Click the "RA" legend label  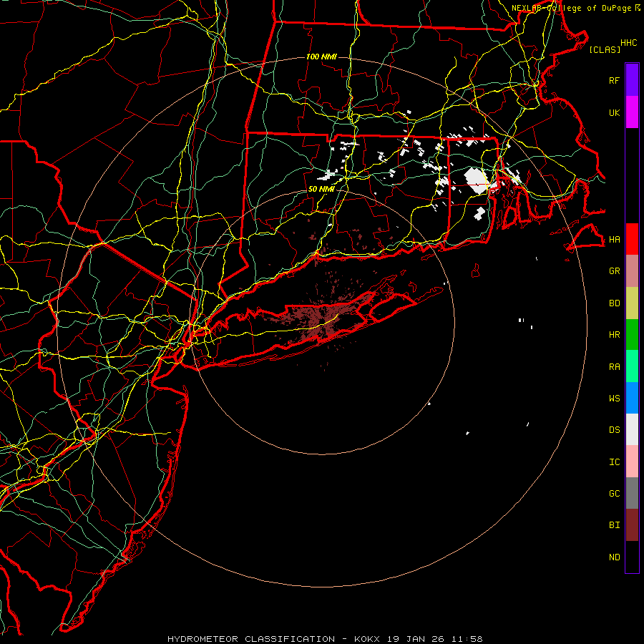614,367
